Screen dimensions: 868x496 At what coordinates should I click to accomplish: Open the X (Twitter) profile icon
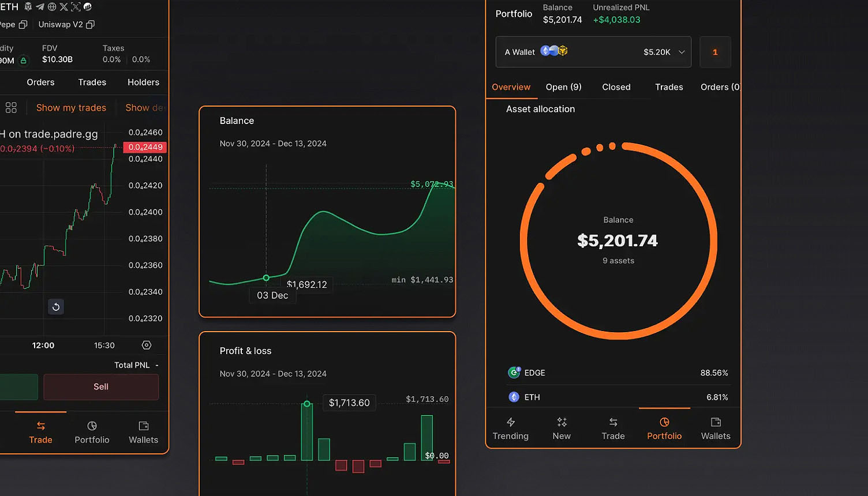coord(65,7)
